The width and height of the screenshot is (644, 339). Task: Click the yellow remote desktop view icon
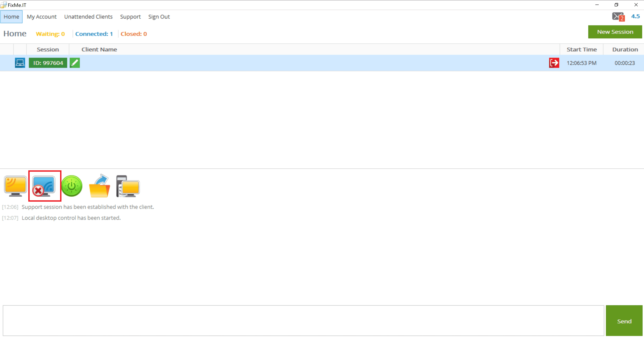coord(15,186)
